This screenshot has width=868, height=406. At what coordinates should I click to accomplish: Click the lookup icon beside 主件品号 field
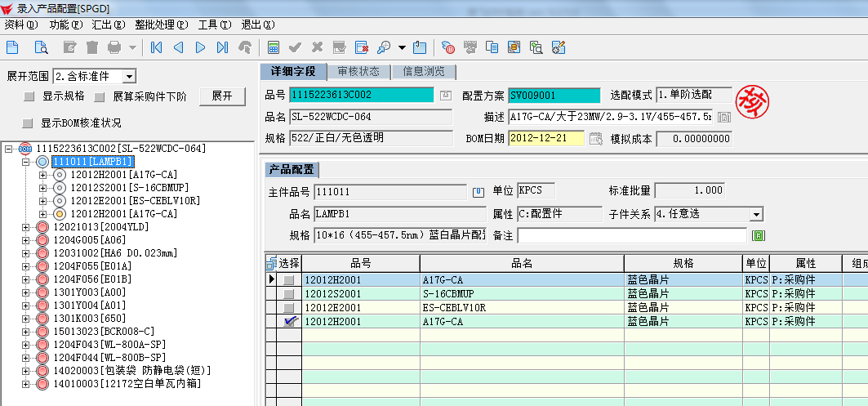479,192
